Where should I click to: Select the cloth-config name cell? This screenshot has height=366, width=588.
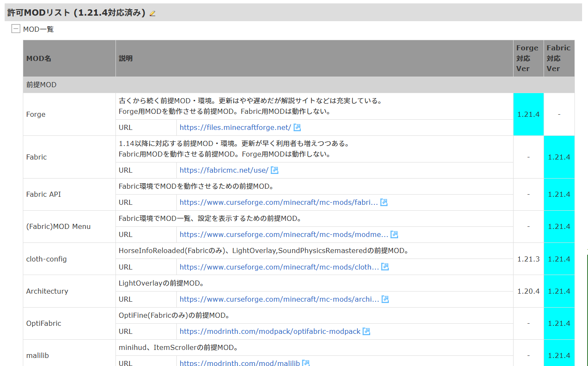tap(69, 259)
